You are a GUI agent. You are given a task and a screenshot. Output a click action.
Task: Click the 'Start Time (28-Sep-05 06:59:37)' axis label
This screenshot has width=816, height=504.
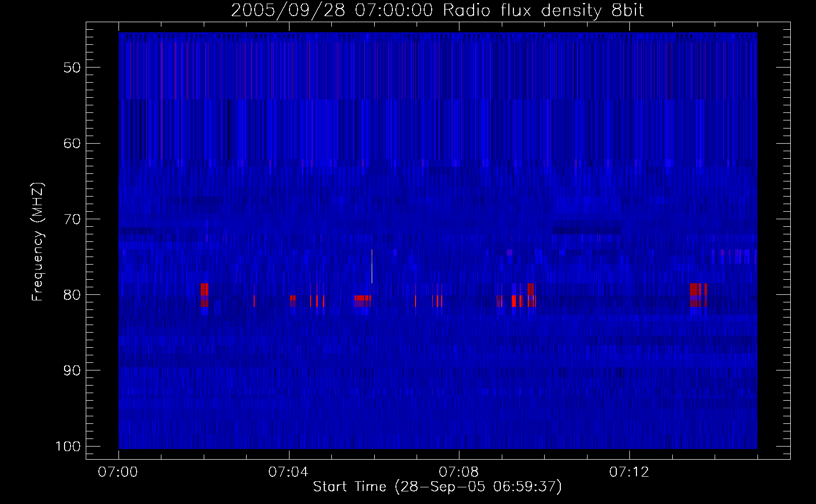point(437,487)
